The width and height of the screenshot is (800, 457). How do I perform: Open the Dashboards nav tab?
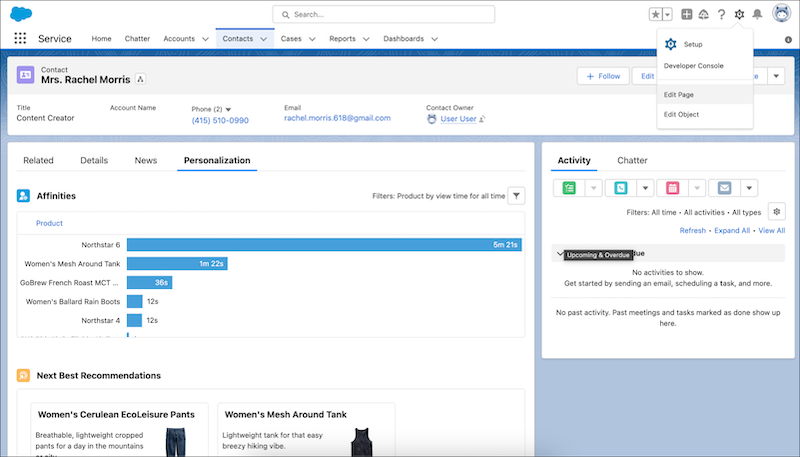click(x=403, y=38)
